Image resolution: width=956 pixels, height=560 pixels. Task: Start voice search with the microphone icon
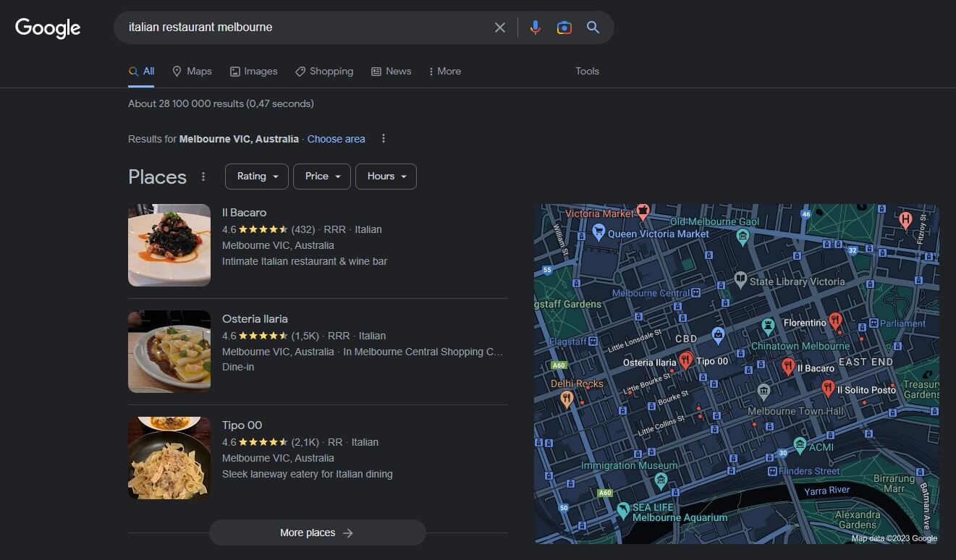(536, 27)
